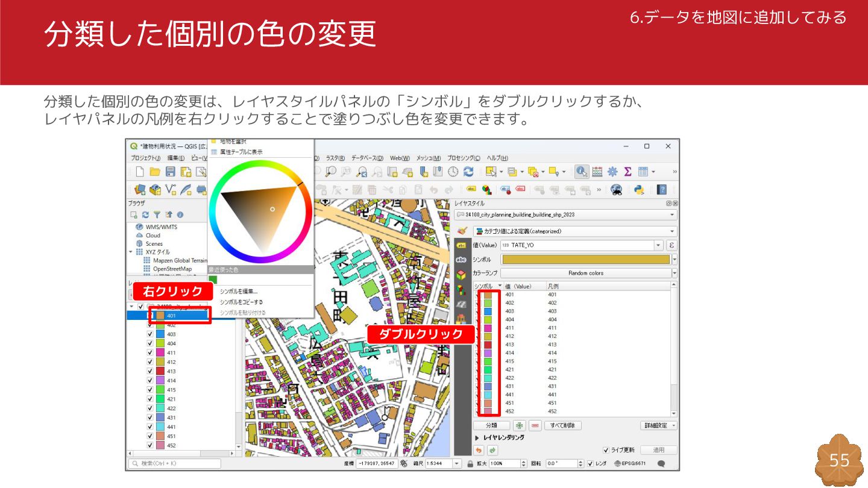Open the 詳細設定 dropdown
Viewport: 868px width, 488px height.
[659, 425]
